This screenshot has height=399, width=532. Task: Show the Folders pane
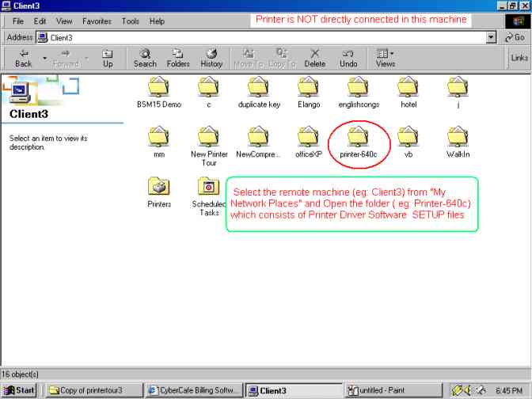178,58
